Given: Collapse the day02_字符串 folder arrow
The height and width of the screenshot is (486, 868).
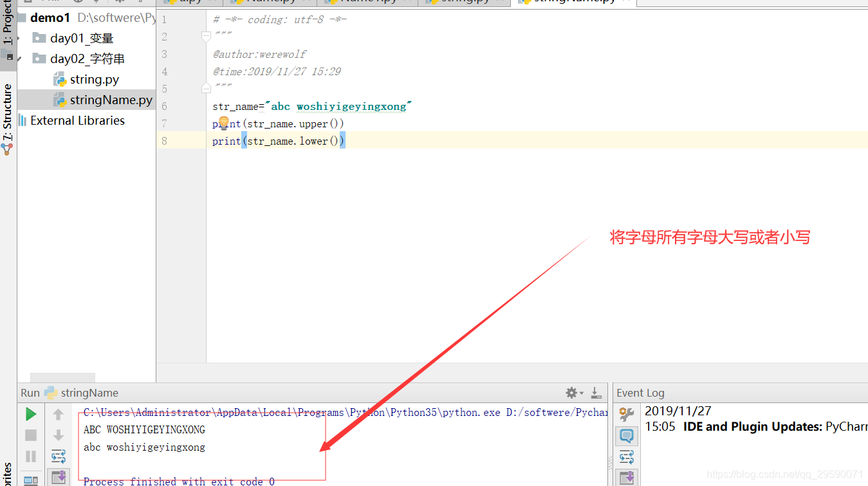Looking at the screenshot, I should coord(20,59).
